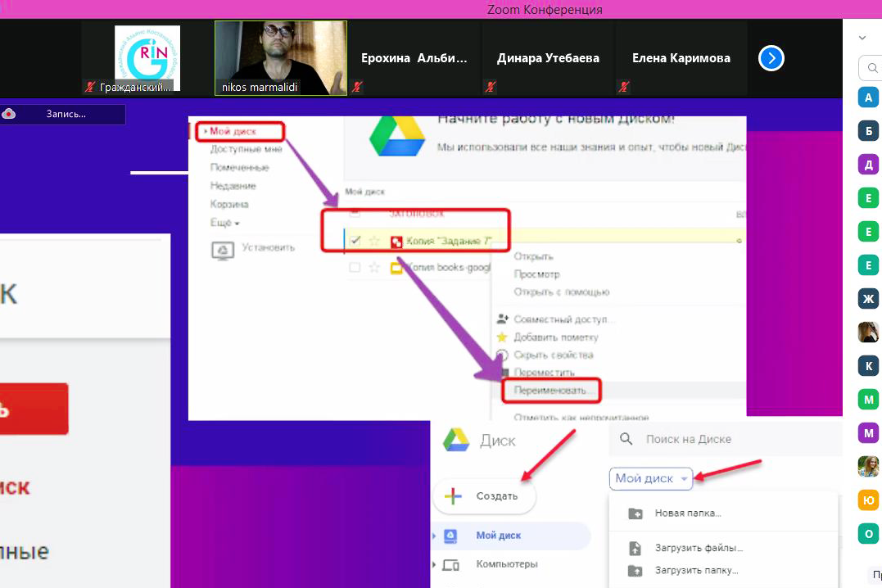Viewport: 882px width, 588px height.
Task: Select Новая папка from the create menu
Action: point(688,513)
